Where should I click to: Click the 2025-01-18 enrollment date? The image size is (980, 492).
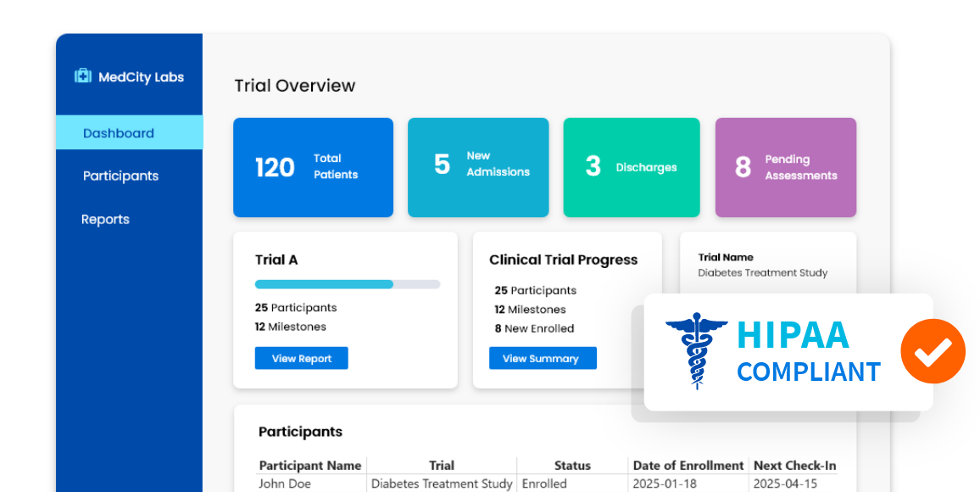[x=663, y=484]
